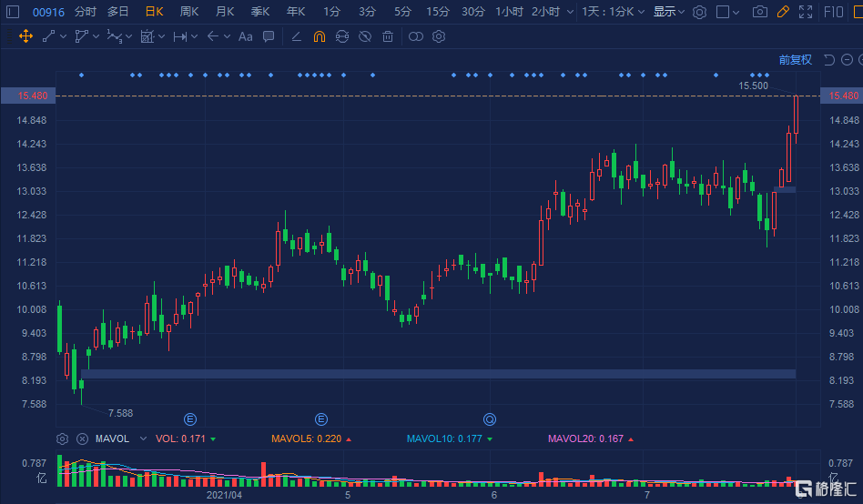Take a chart screenshot with camera icon
Viewport: 863px width, 504px height.
(760, 12)
